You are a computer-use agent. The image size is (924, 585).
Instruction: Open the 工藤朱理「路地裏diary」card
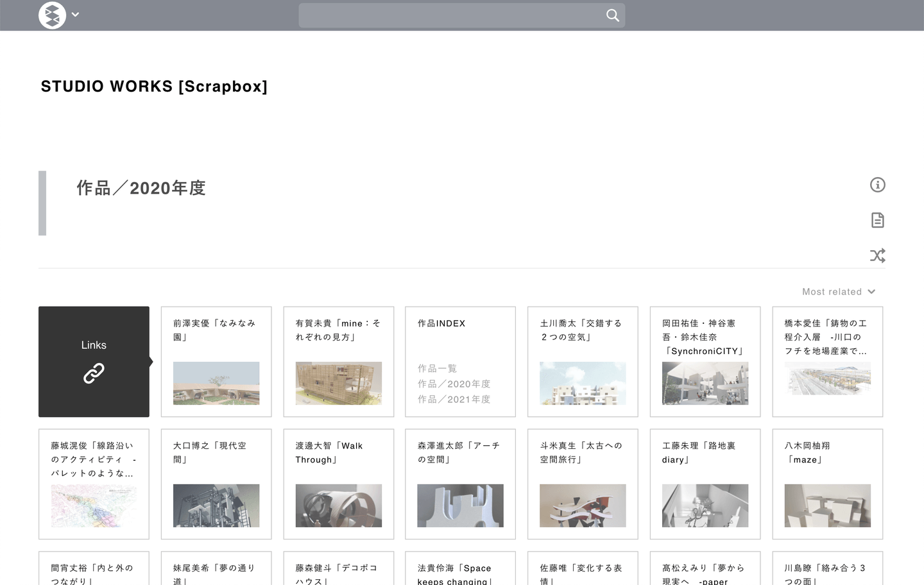705,484
